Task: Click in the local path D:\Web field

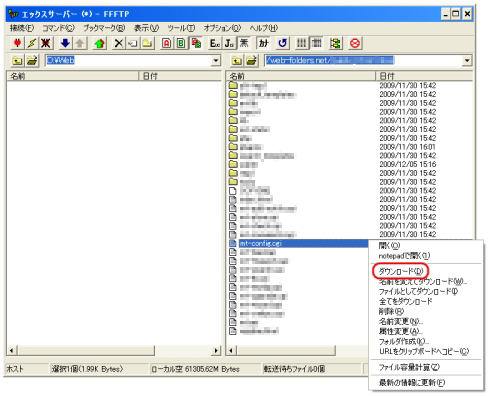Action: point(128,60)
